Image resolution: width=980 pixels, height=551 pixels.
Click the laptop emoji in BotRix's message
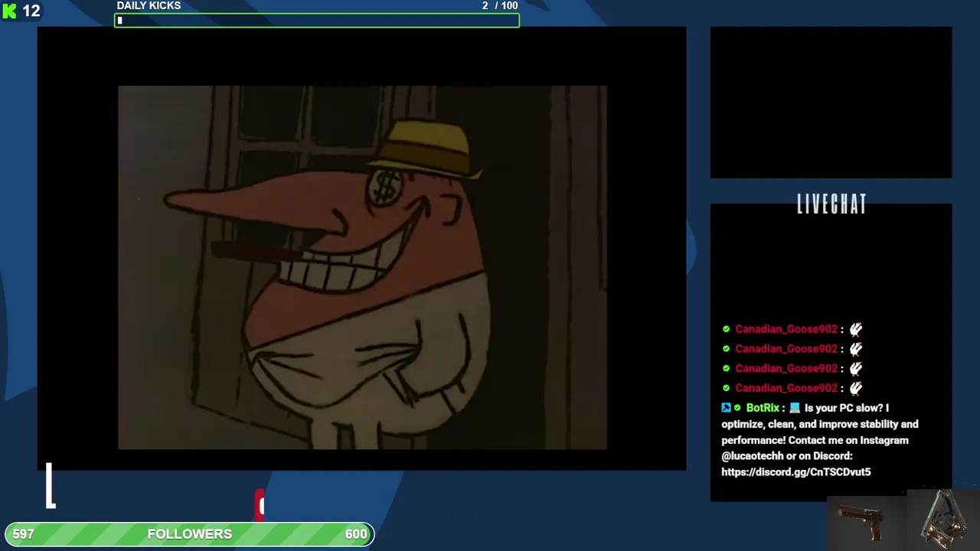794,408
